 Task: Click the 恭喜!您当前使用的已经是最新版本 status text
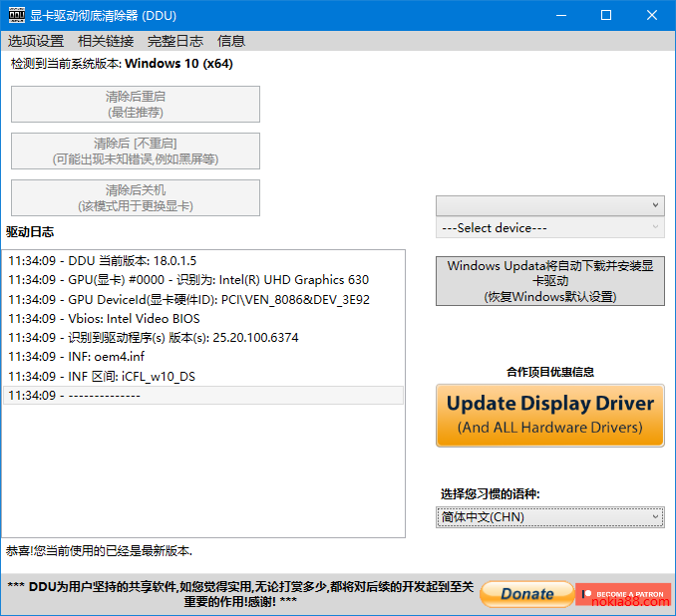[x=99, y=551]
